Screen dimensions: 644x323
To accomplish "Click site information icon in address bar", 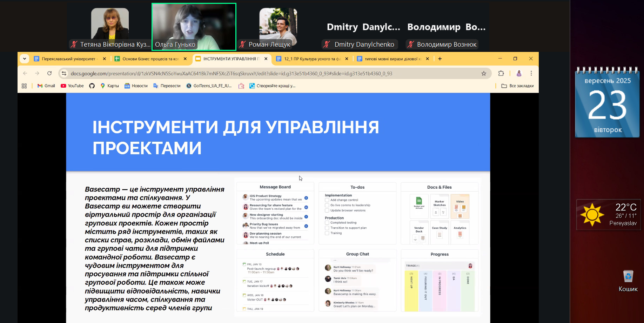I will click(x=64, y=73).
